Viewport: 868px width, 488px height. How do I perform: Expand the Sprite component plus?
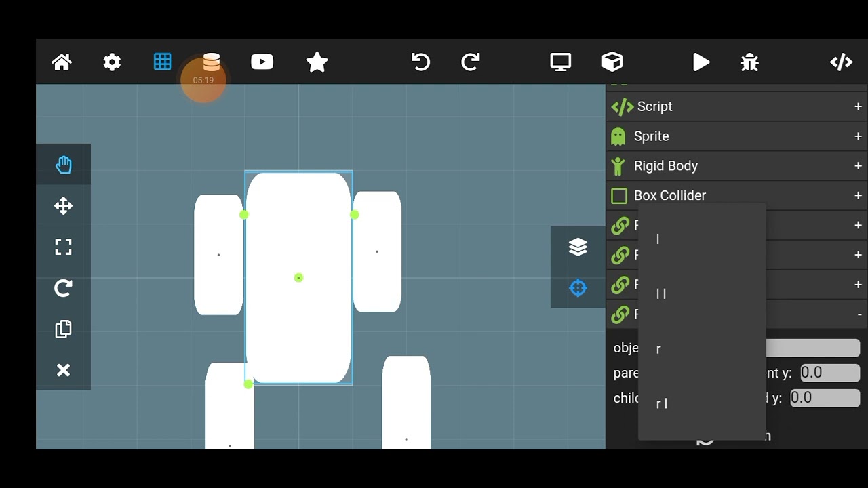pos(858,136)
